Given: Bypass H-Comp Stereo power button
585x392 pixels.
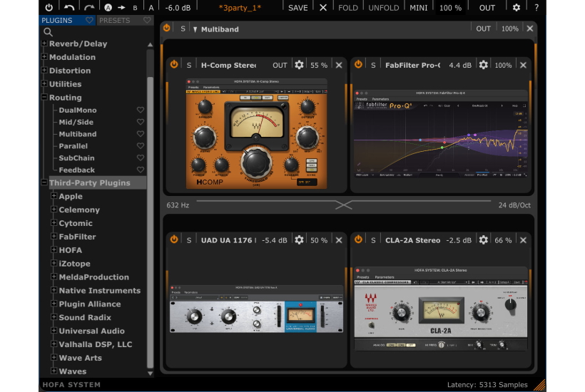Looking at the screenshot, I should click(174, 64).
